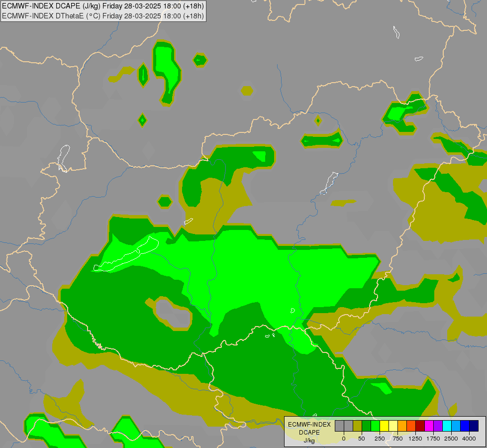Viewport: 487px width, 448px height.
Task: Pick the orange legend swatch
Action: (402, 426)
